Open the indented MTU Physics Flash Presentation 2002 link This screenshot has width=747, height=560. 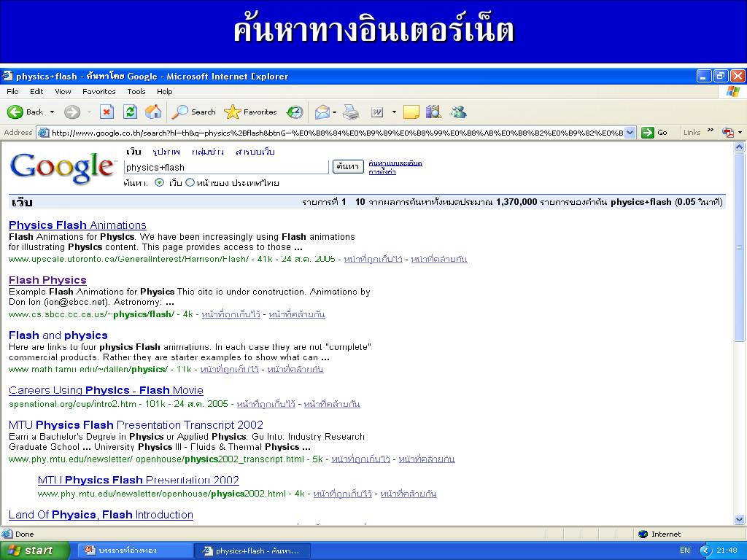pyautogui.click(x=138, y=480)
